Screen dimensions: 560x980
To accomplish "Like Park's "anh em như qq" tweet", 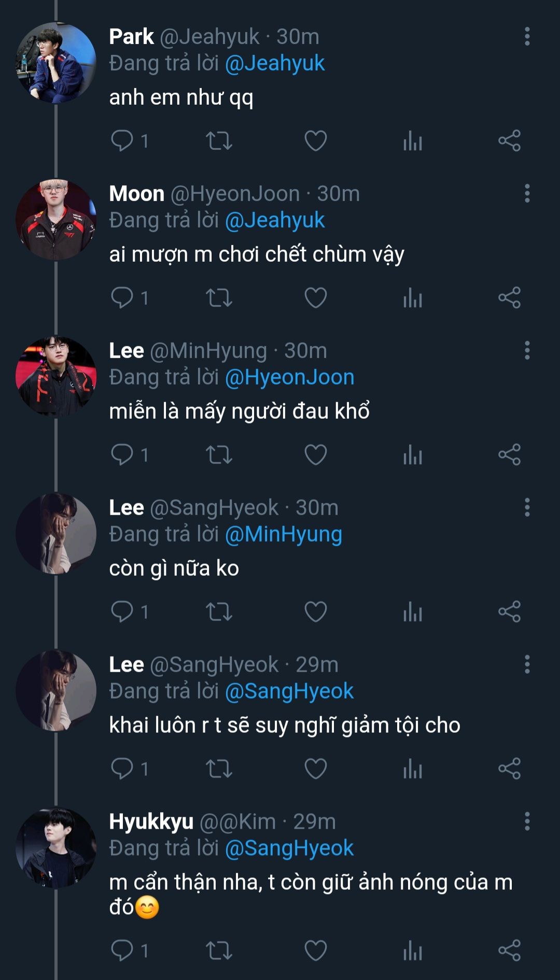I will [x=315, y=141].
